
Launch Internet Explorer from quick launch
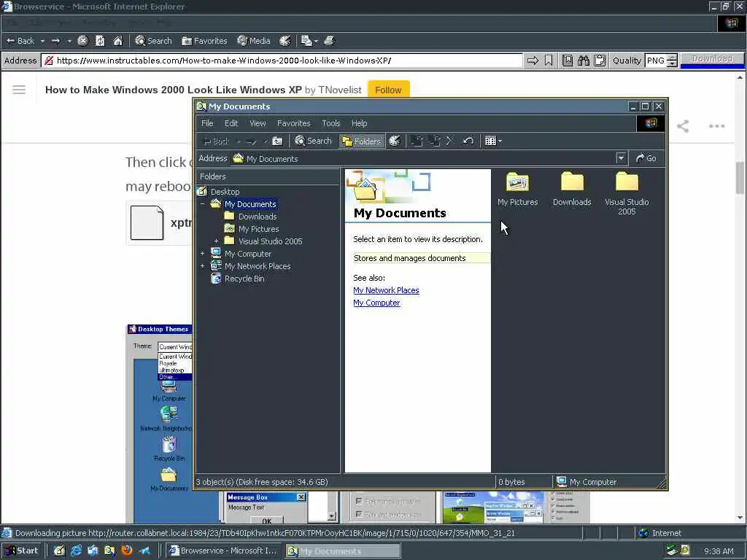click(76, 551)
